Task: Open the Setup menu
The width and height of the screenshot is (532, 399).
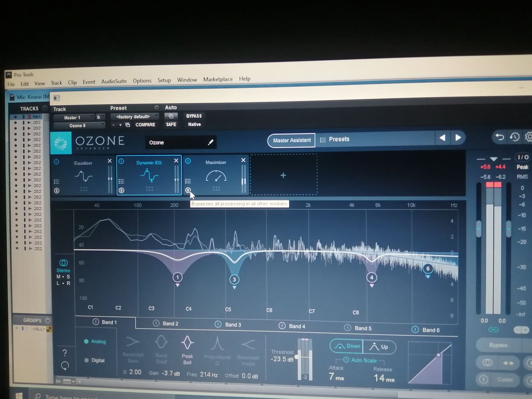Action: click(x=164, y=80)
